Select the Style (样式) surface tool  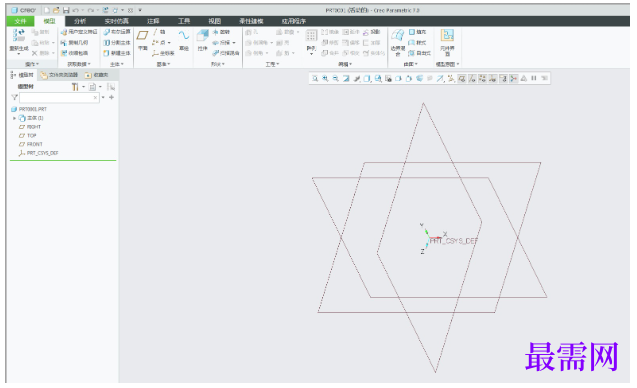pyautogui.click(x=417, y=42)
